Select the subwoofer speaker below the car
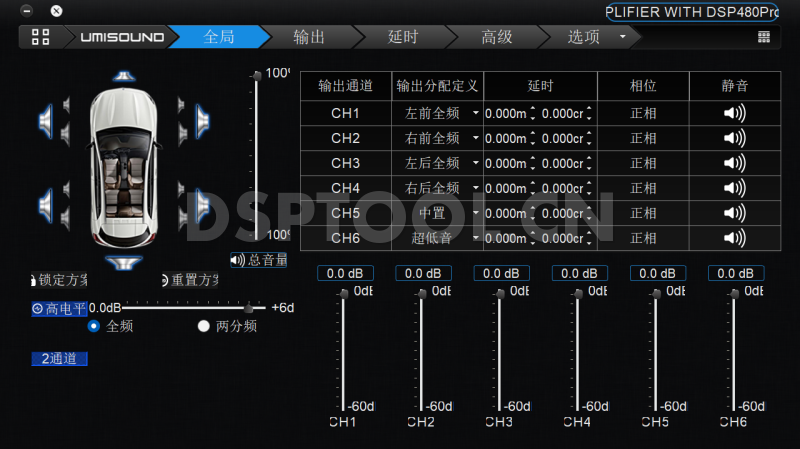The width and height of the screenshot is (800, 449). [x=123, y=263]
